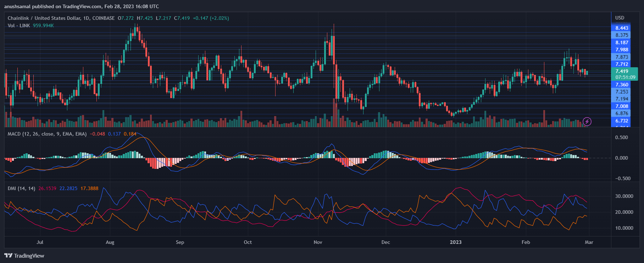Click the Mar label on time axis

click(x=589, y=242)
